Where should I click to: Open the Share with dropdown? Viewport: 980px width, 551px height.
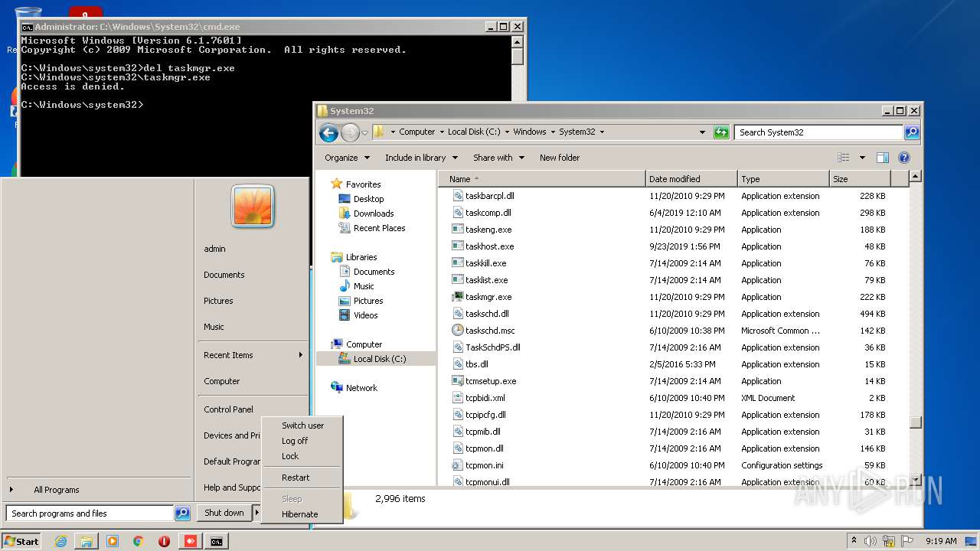(x=498, y=158)
